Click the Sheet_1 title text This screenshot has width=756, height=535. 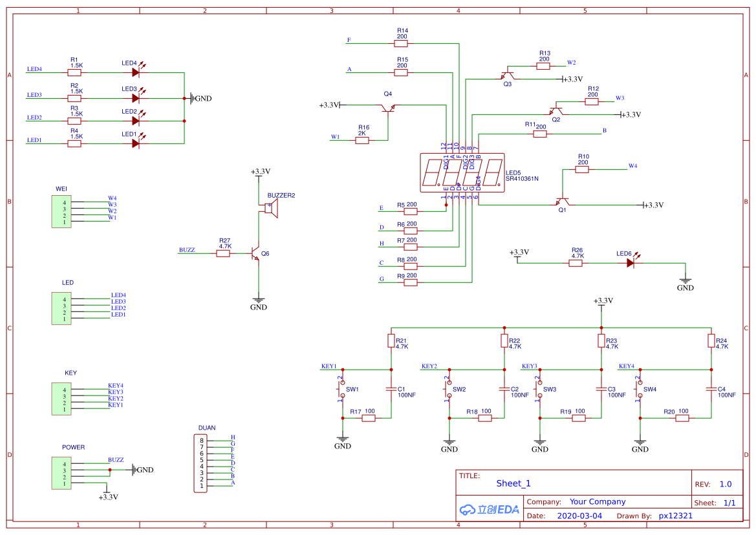pos(513,483)
